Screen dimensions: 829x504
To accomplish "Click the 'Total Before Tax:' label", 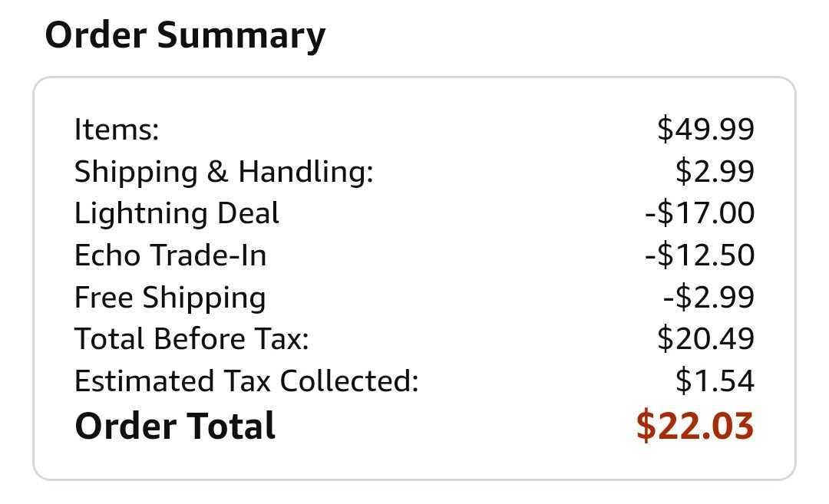I will pos(191,338).
